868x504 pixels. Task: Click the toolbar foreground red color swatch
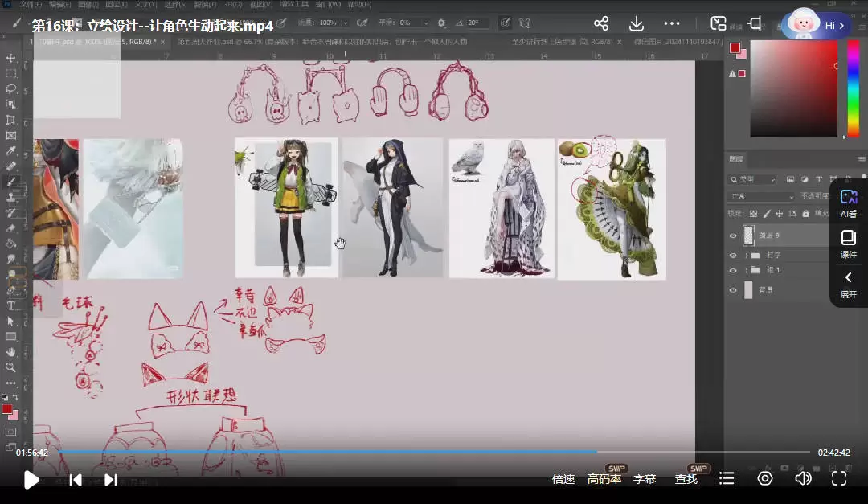pyautogui.click(x=7, y=410)
